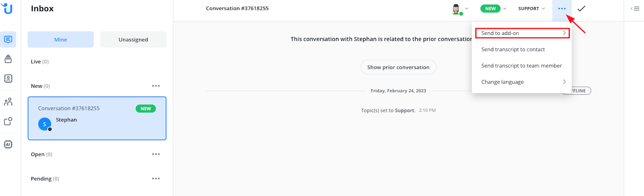Image resolution: width=644 pixels, height=196 pixels.
Task: Open the three-dot more actions menu
Action: [562, 9]
